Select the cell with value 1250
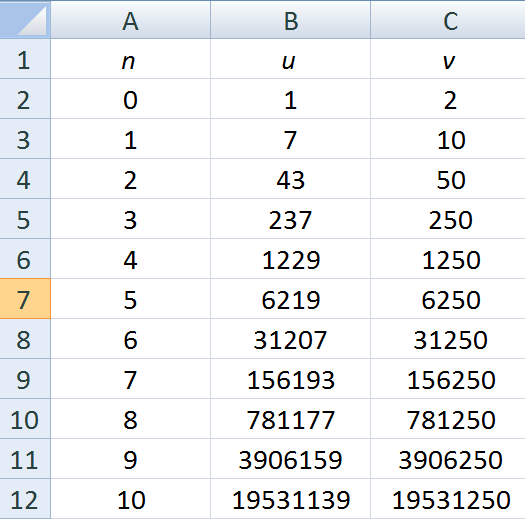525x519 pixels. tap(448, 259)
